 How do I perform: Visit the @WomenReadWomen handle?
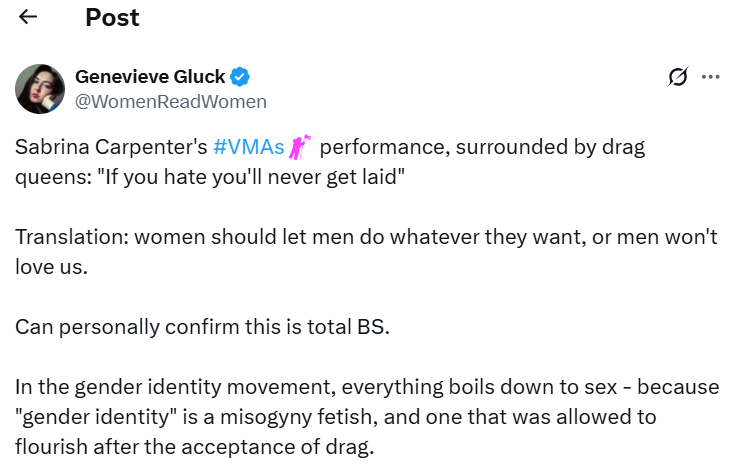pyautogui.click(x=171, y=101)
